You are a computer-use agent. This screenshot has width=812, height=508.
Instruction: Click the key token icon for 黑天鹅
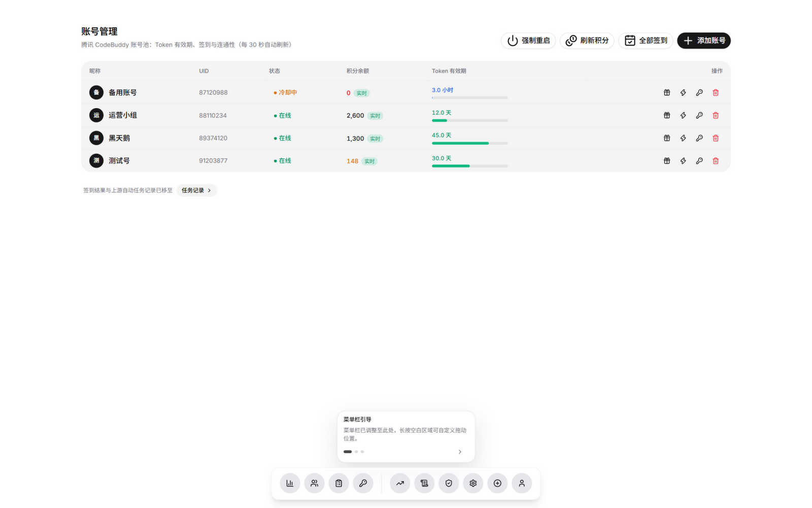[x=699, y=138]
